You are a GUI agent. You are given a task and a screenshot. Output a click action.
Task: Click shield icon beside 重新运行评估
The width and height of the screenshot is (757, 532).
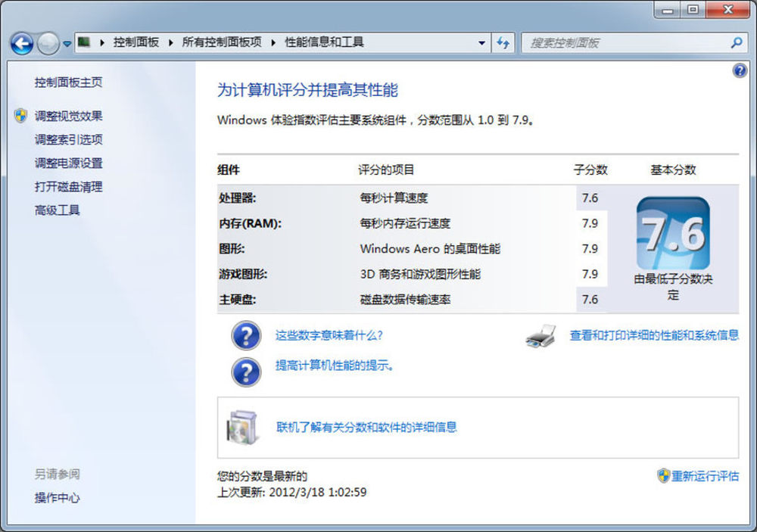664,475
